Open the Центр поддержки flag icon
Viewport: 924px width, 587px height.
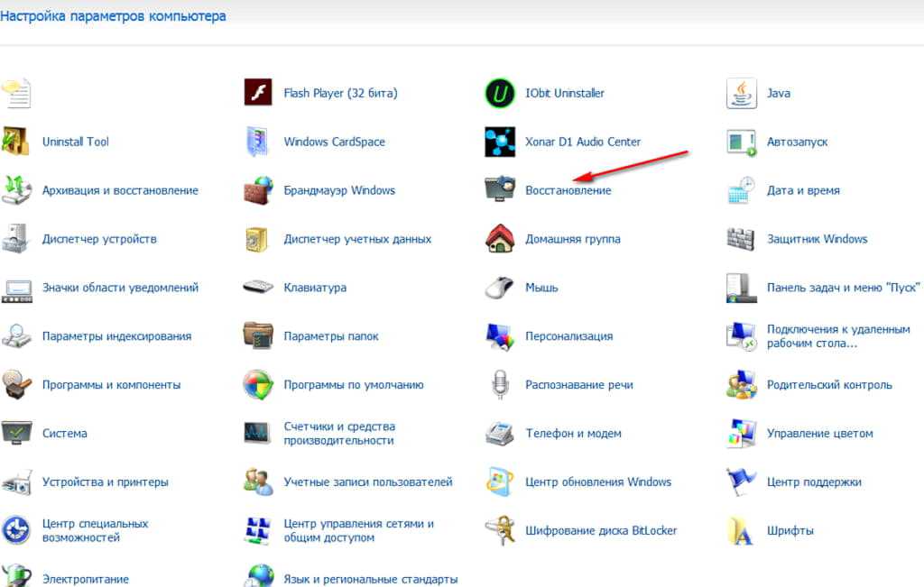click(741, 482)
